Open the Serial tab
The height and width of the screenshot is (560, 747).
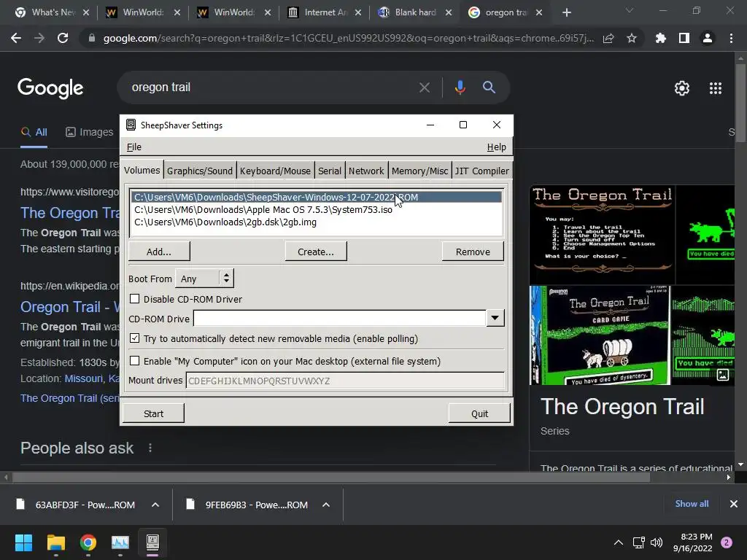click(330, 171)
